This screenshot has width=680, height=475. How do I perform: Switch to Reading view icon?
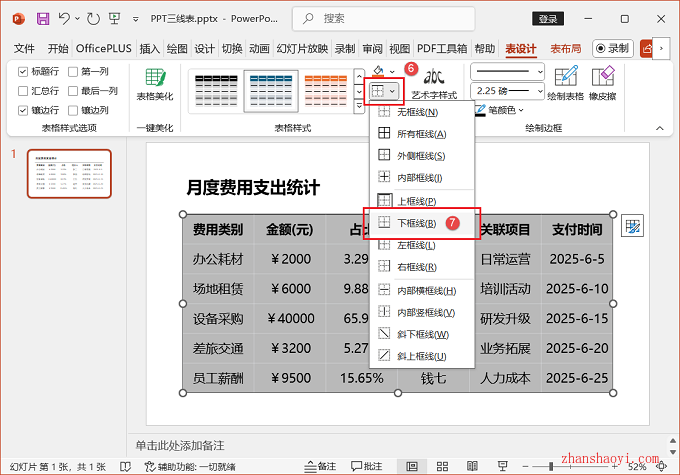tap(472, 466)
